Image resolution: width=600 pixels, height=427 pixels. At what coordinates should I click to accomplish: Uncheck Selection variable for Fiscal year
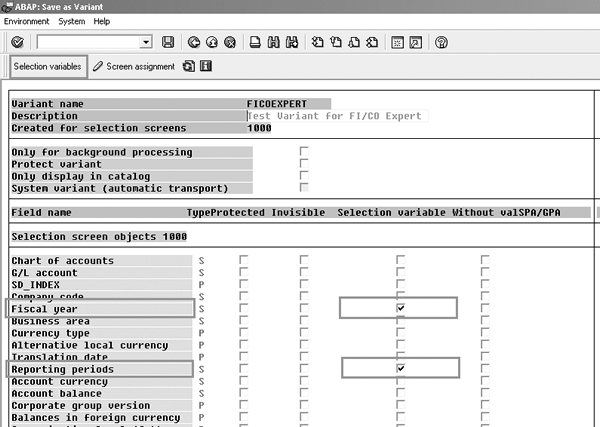click(400, 308)
